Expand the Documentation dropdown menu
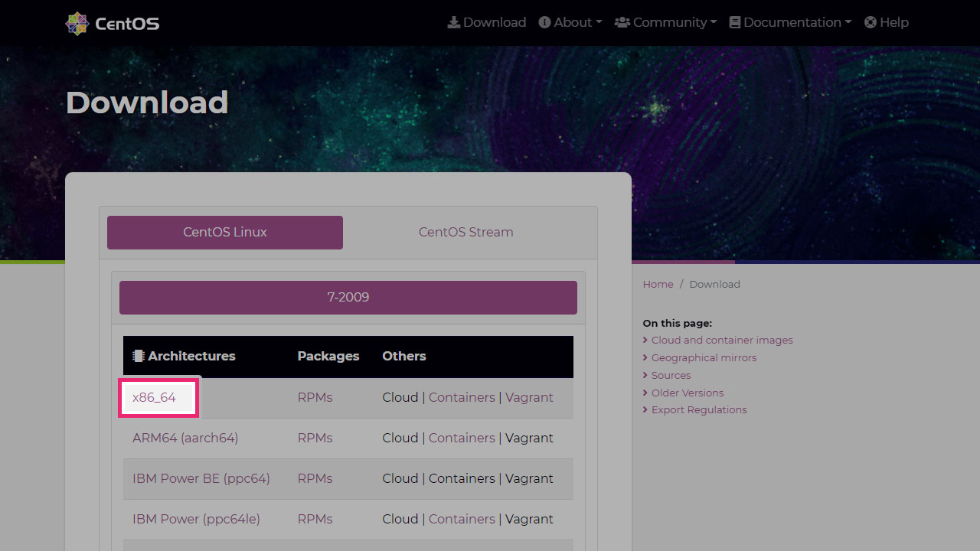Viewport: 980px width, 551px height. pyautogui.click(x=790, y=22)
